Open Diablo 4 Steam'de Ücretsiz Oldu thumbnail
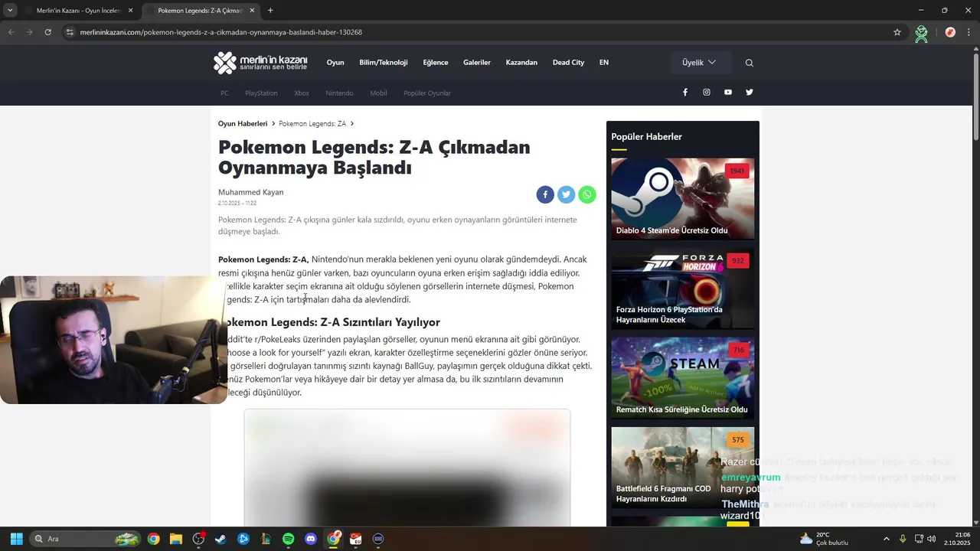The height and width of the screenshot is (551, 980). click(683, 198)
